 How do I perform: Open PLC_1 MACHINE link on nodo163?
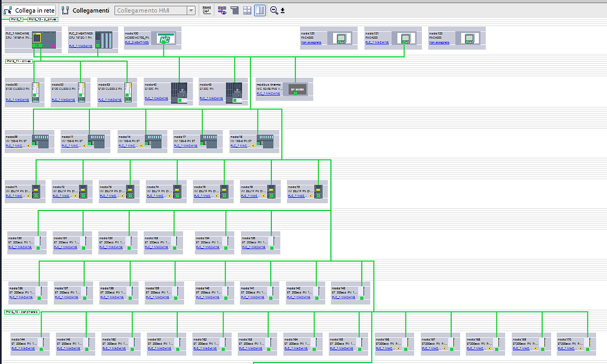pyautogui.click(x=251, y=348)
